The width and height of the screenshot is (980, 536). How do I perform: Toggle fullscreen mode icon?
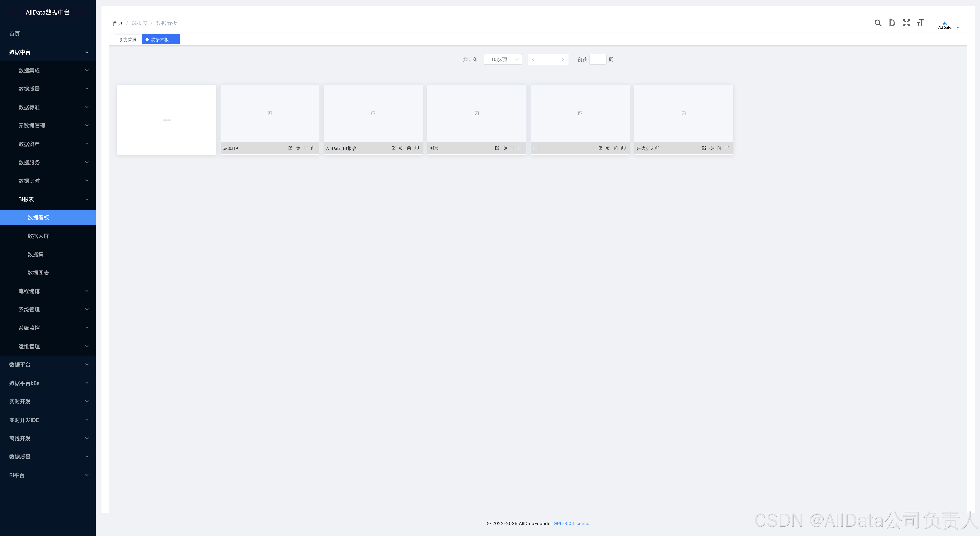point(906,23)
